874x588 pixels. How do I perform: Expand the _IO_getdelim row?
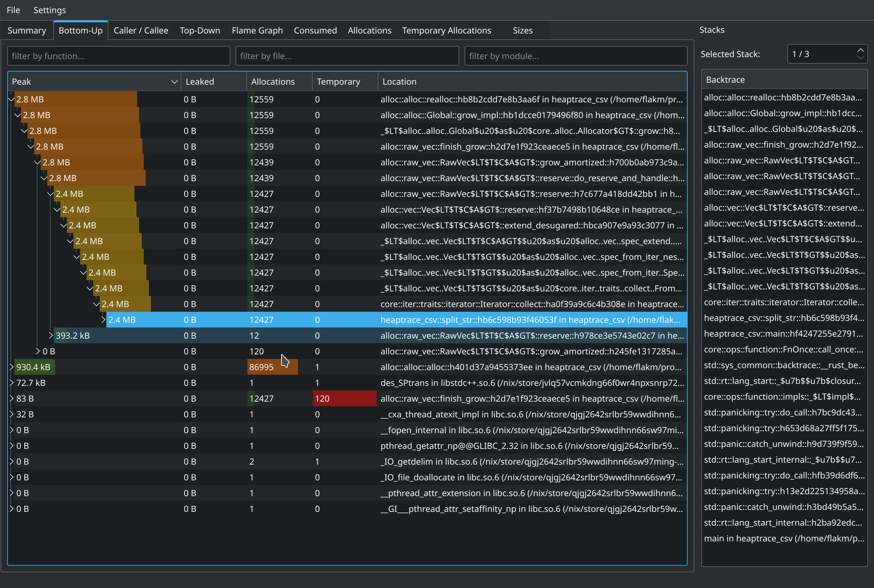[11, 462]
